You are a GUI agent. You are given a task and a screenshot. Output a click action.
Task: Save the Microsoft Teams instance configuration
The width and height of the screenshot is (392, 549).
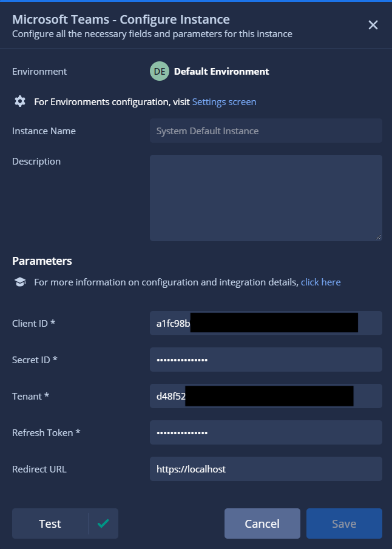point(344,523)
